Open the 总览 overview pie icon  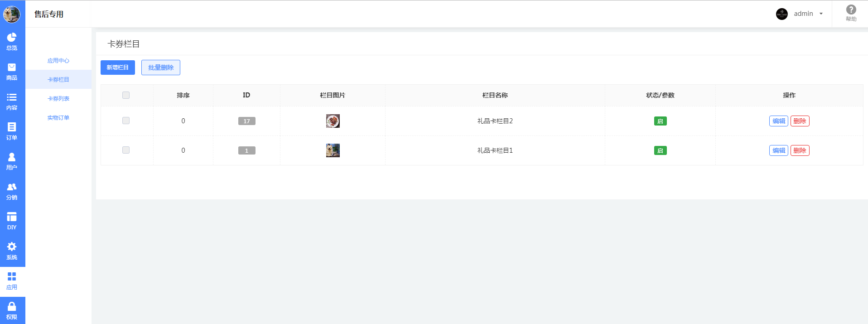[x=12, y=37]
